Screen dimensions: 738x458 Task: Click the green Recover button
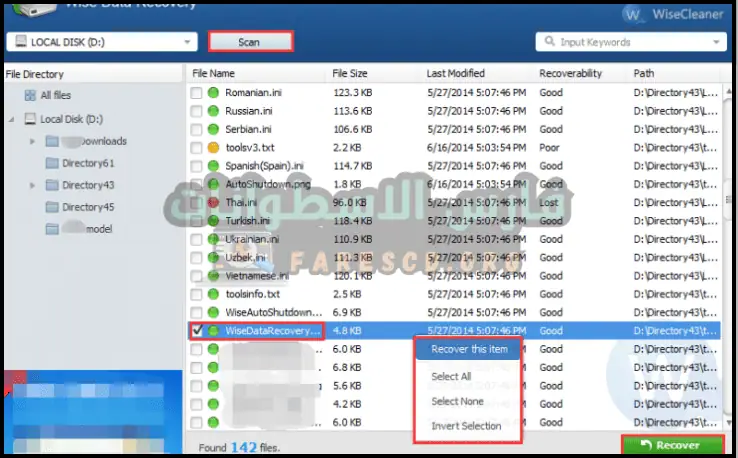[x=672, y=445]
